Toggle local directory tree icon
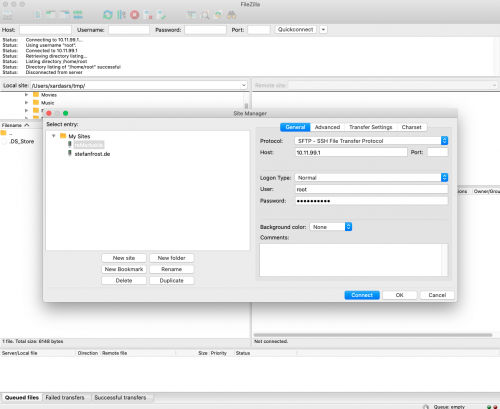Image resolution: width=500 pixels, height=409 pixels. pos(51,15)
